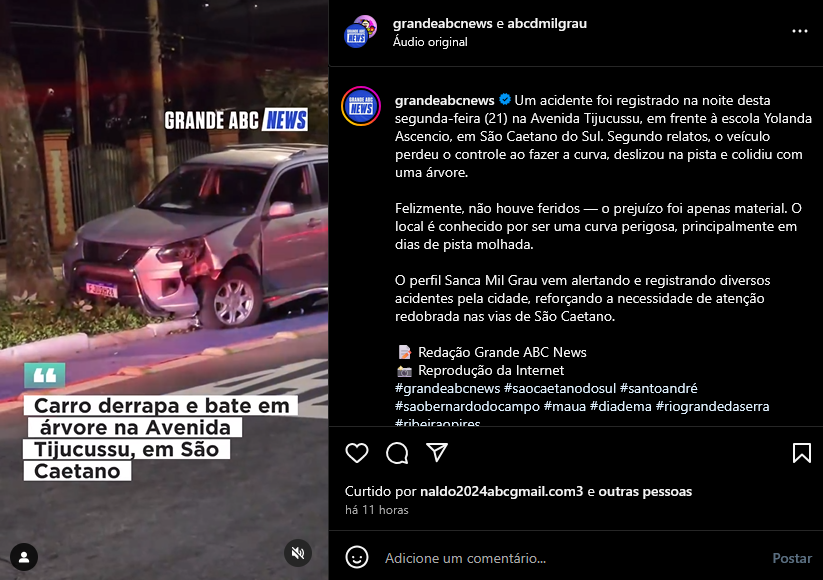Open abcdmilgrau profile link

pos(547,24)
